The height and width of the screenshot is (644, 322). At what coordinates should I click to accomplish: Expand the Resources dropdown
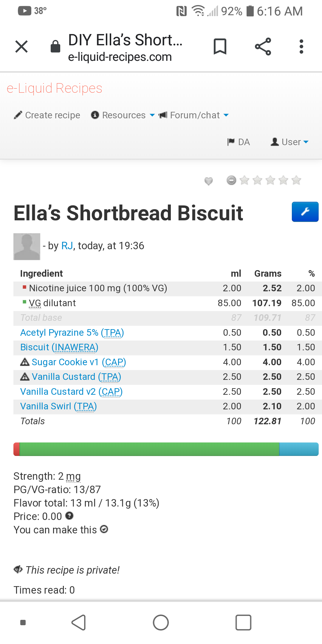pos(123,115)
